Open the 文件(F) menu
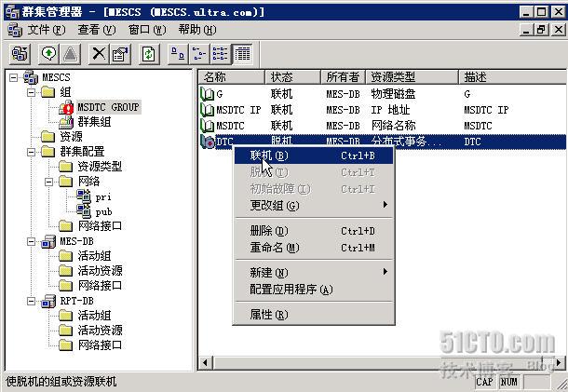 (x=47, y=30)
